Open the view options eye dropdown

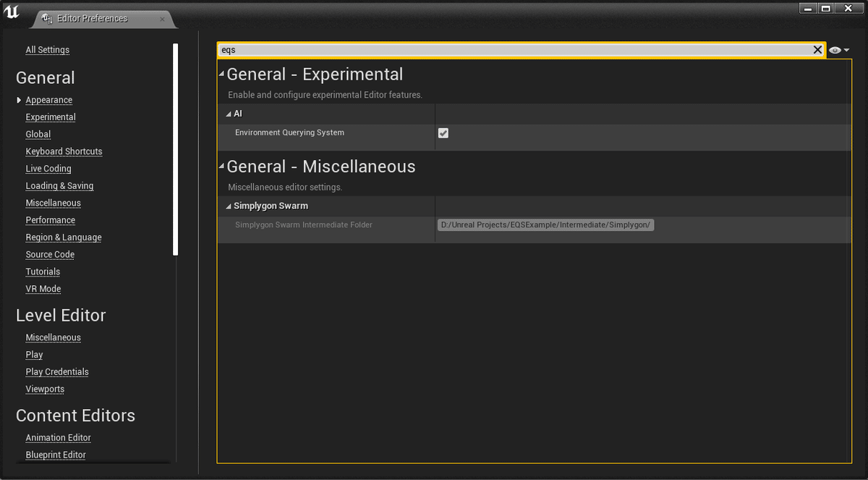point(839,50)
